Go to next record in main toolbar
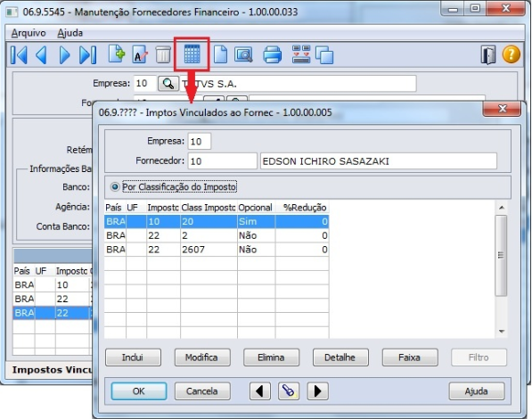This screenshot has width=532, height=419. 64,55
